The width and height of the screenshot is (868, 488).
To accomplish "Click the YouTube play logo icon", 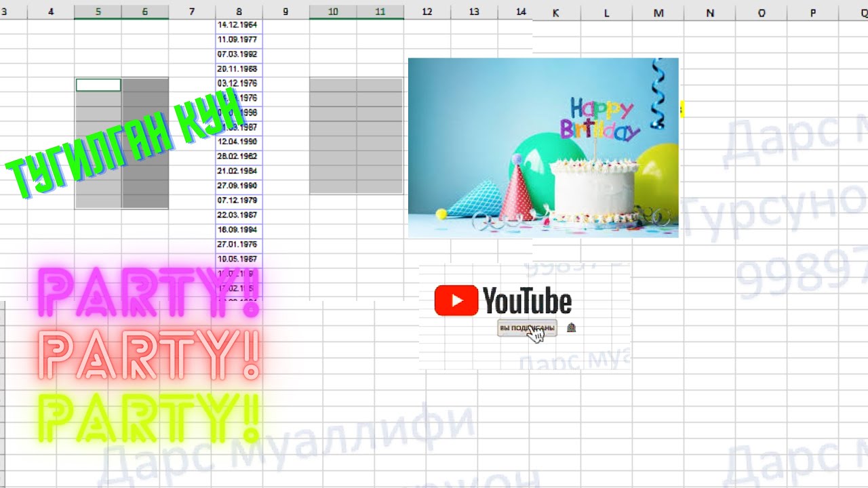I will pos(456,300).
